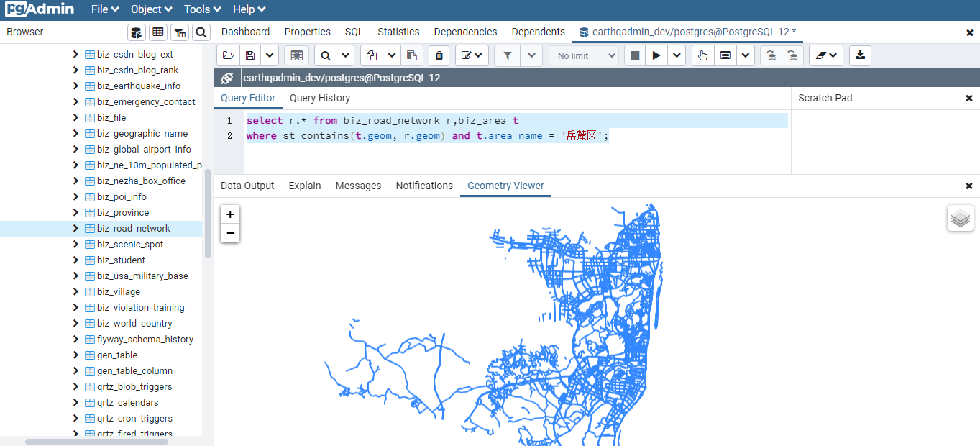Open the Edit pencil dropdown
Image resolution: width=980 pixels, height=446 pixels.
pos(472,55)
